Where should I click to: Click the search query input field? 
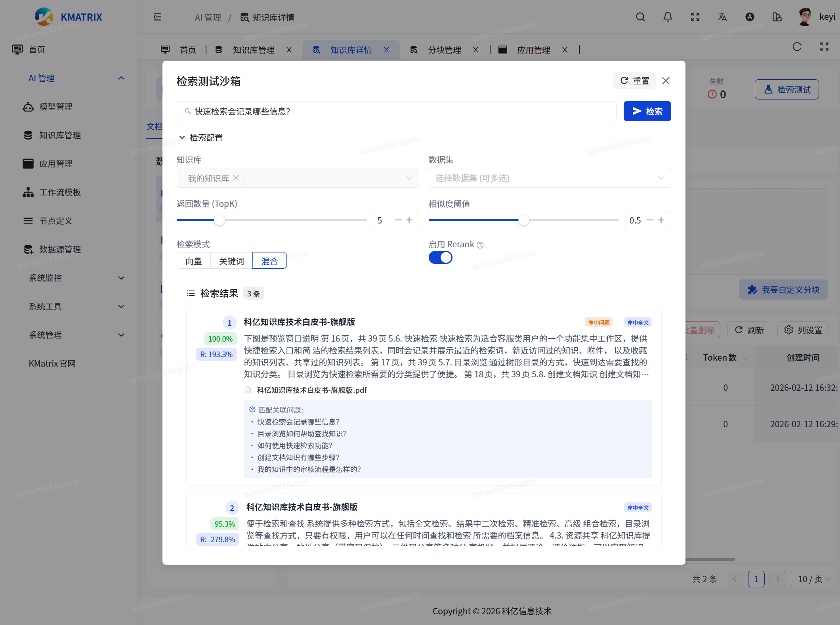tap(396, 111)
